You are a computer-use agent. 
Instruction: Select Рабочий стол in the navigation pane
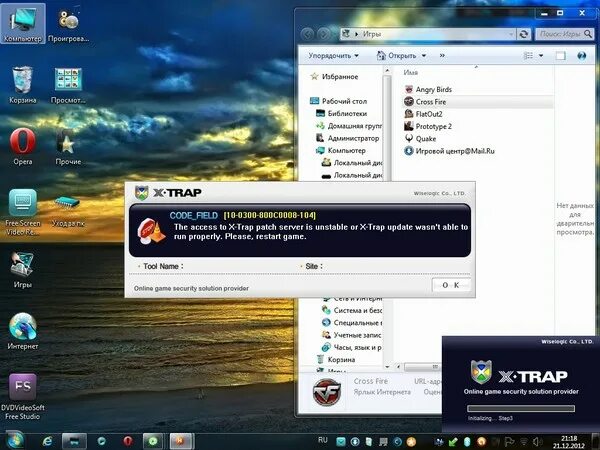[x=338, y=101]
